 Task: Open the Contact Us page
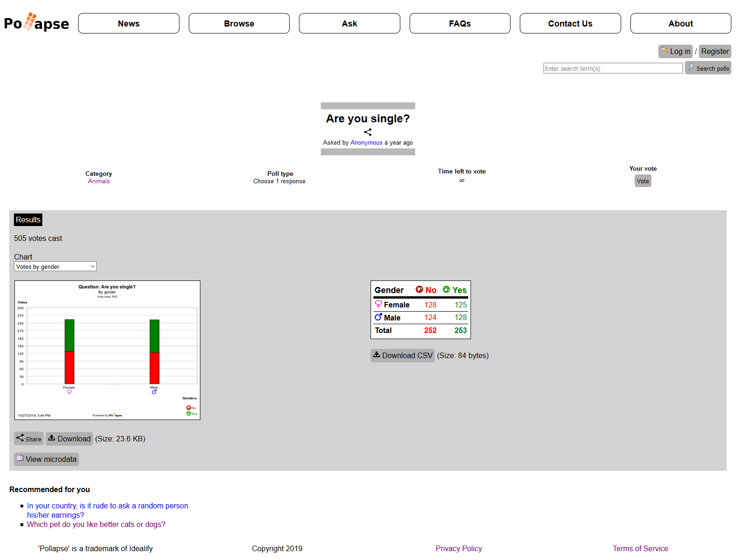pos(570,23)
